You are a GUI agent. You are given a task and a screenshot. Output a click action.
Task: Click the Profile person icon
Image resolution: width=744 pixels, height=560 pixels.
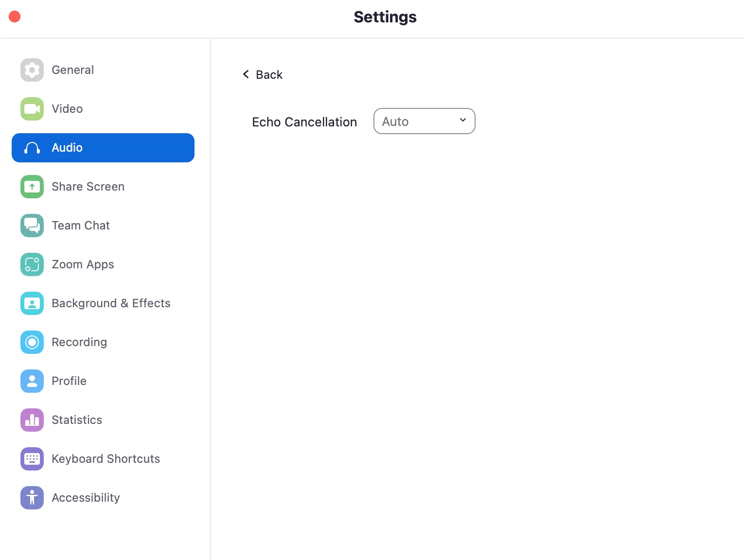click(x=32, y=381)
